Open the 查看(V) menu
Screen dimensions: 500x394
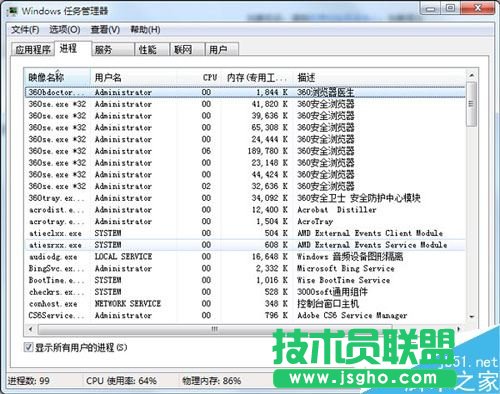click(105, 30)
